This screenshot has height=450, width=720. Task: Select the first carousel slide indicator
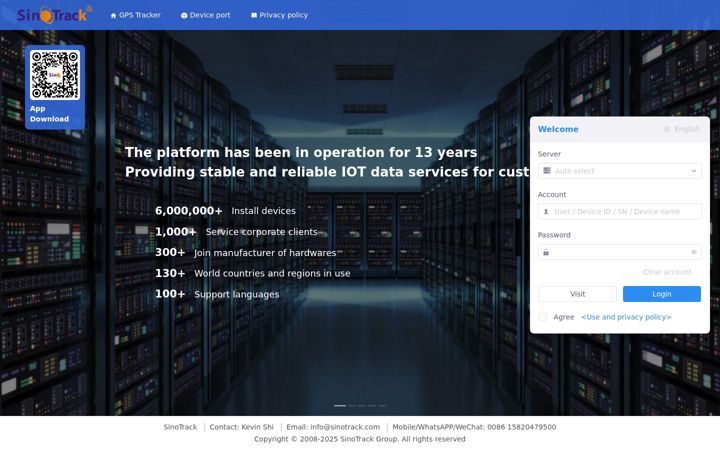[340, 405]
